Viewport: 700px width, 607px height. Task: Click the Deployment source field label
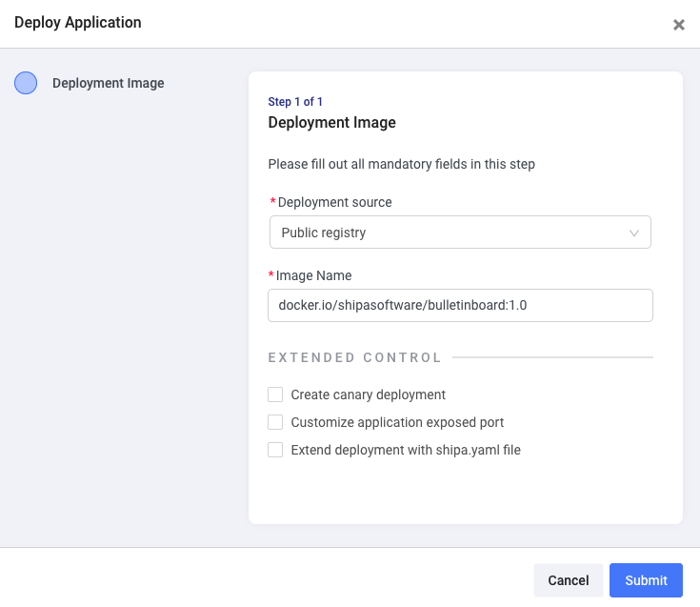pyautogui.click(x=334, y=202)
